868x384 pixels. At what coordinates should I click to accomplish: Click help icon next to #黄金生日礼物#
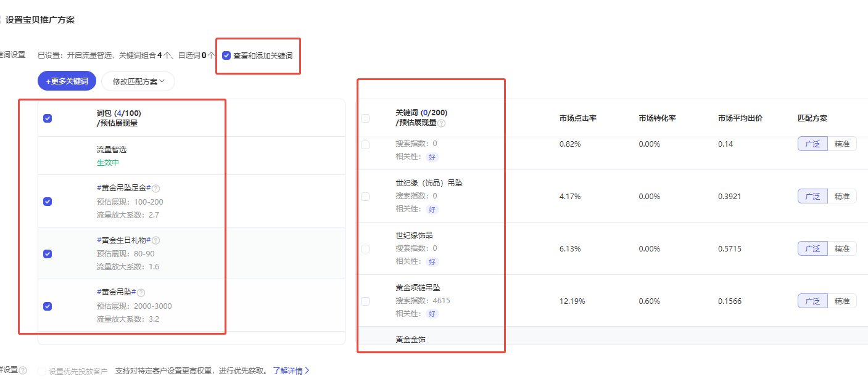click(x=156, y=240)
